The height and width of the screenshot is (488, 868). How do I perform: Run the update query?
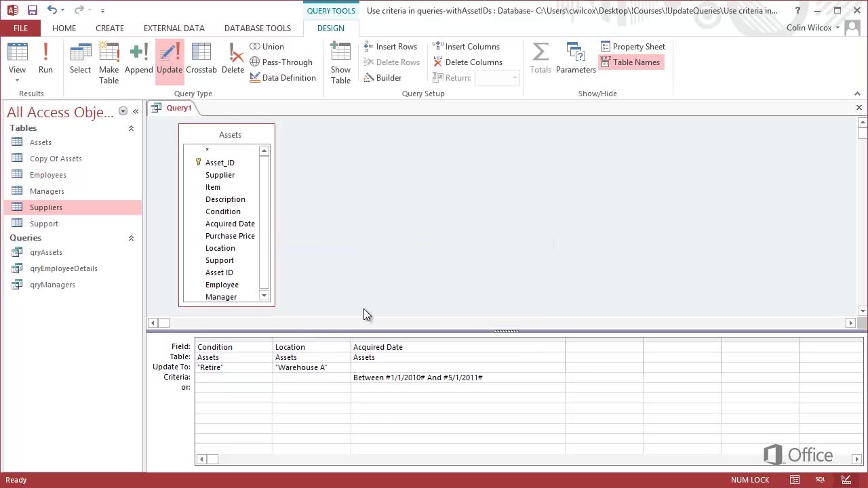coord(45,58)
